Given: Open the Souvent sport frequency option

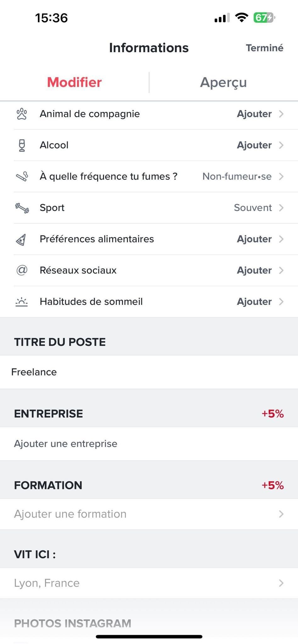Looking at the screenshot, I should click(x=253, y=208).
